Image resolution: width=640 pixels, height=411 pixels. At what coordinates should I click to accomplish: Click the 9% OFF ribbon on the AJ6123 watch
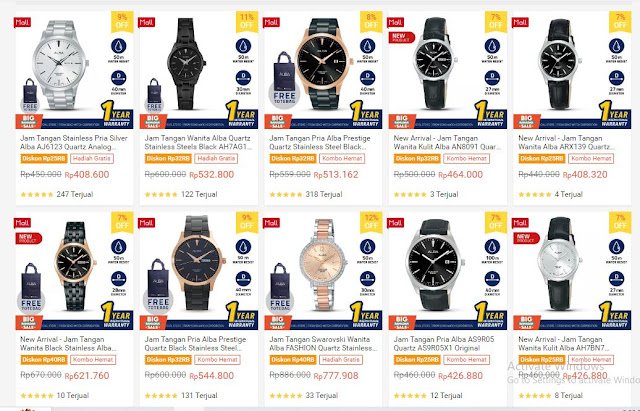[122, 21]
